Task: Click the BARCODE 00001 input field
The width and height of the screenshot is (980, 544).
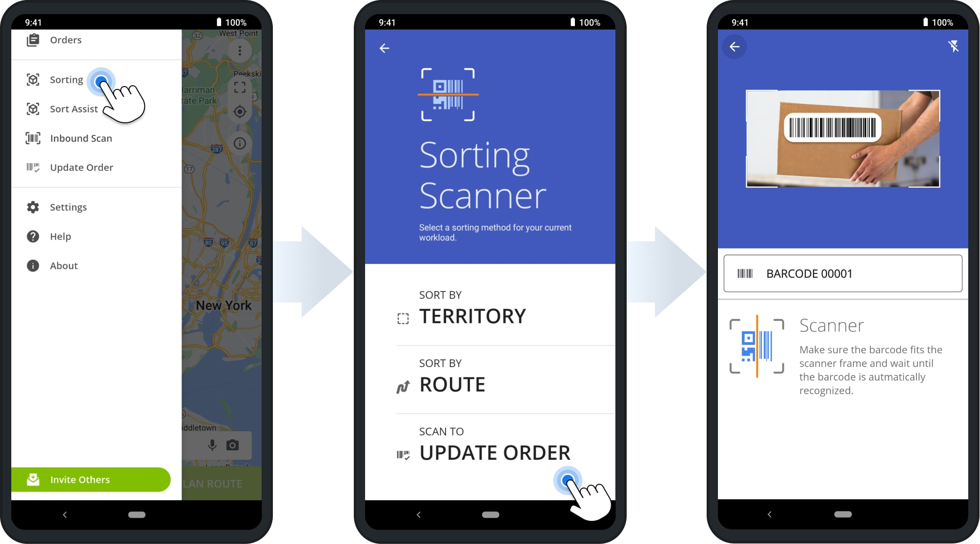Action: coord(845,272)
